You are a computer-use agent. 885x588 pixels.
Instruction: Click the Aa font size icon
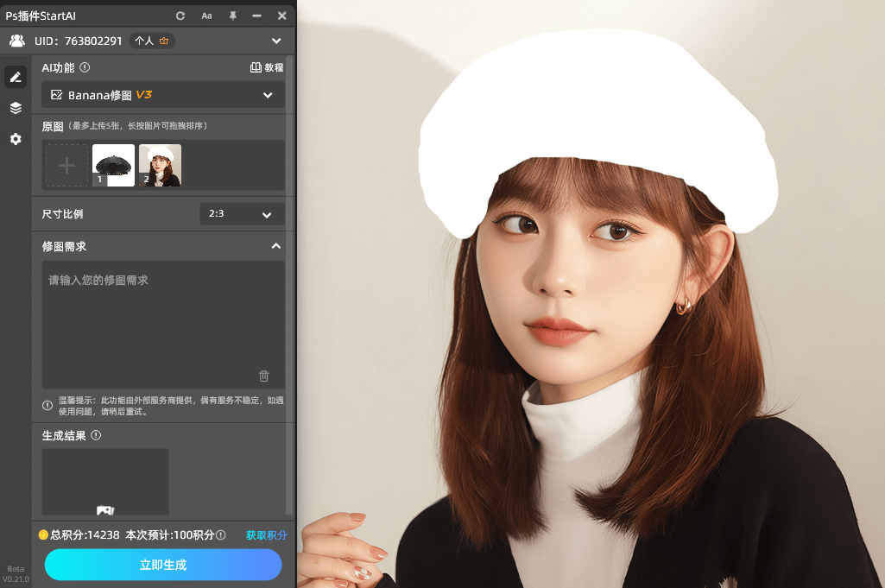(x=206, y=16)
